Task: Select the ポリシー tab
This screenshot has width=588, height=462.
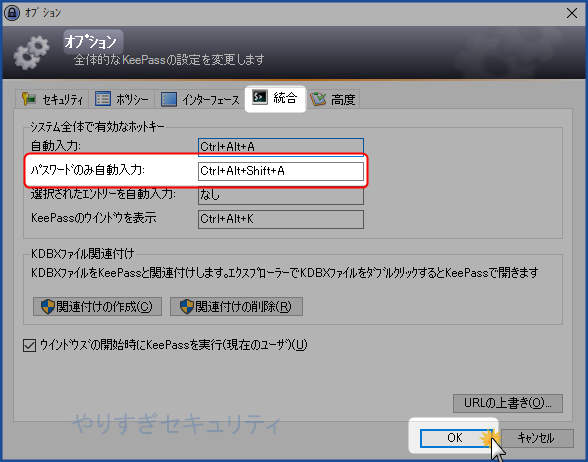Action: coord(122,99)
